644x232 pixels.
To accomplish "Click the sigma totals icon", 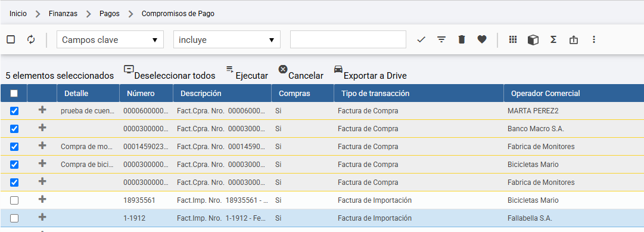I will [x=553, y=39].
